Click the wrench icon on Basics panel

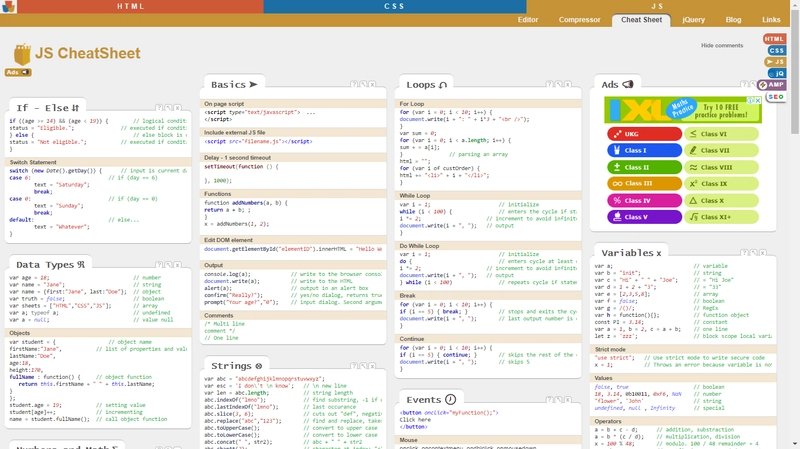point(363,84)
